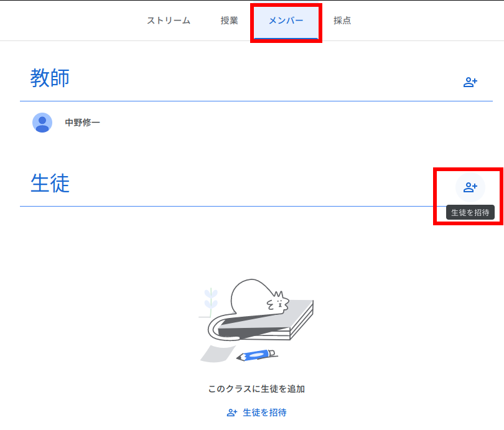Screen dimensions: 504x430
Task: Click the 教師 section heading
Action: tap(50, 78)
